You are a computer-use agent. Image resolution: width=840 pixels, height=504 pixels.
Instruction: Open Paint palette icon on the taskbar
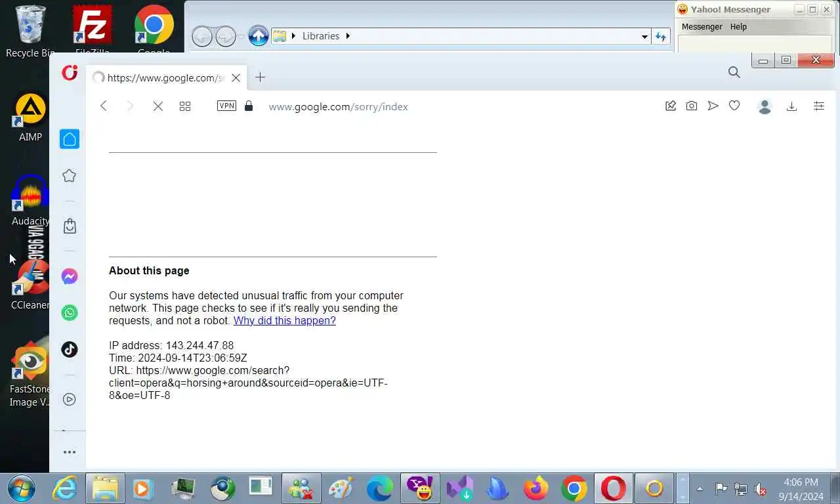(341, 488)
